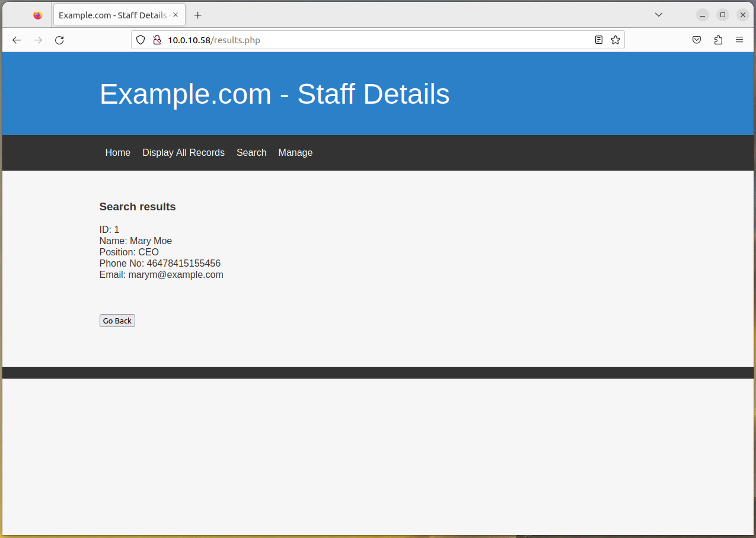Open Display All Records page
This screenshot has width=756, height=538.
[183, 153]
